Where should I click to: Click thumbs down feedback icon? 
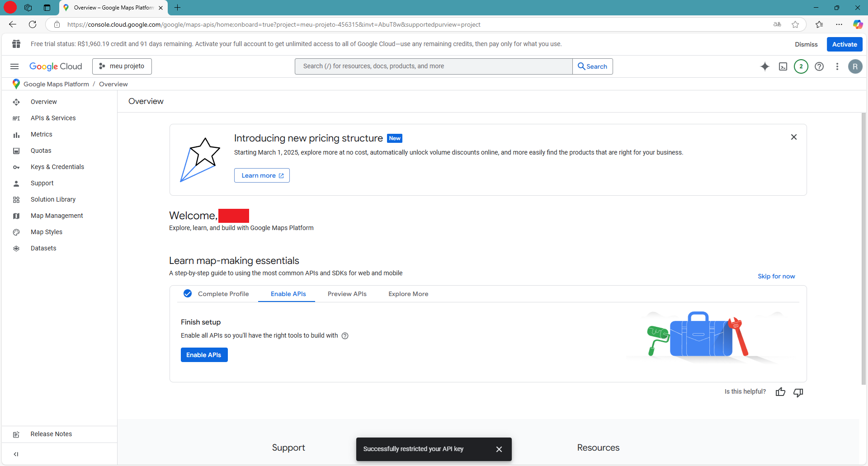coord(798,392)
